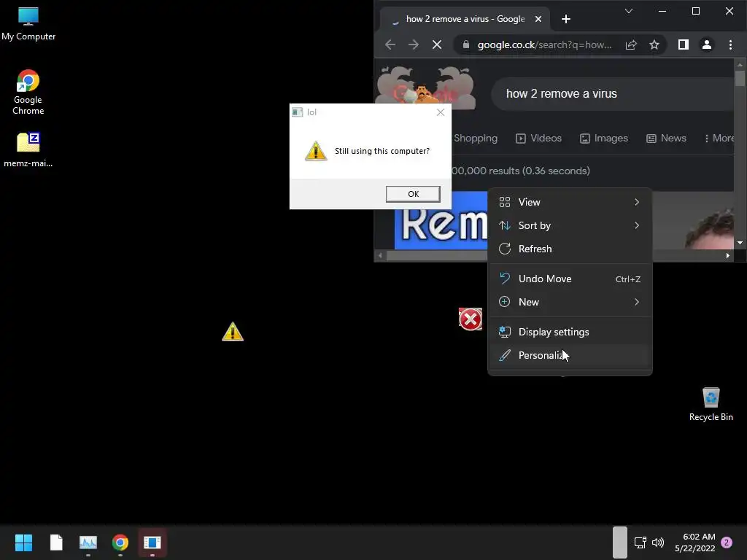Open the tab search dropdown in Chrome
This screenshot has height=560, width=747.
click(629, 11)
